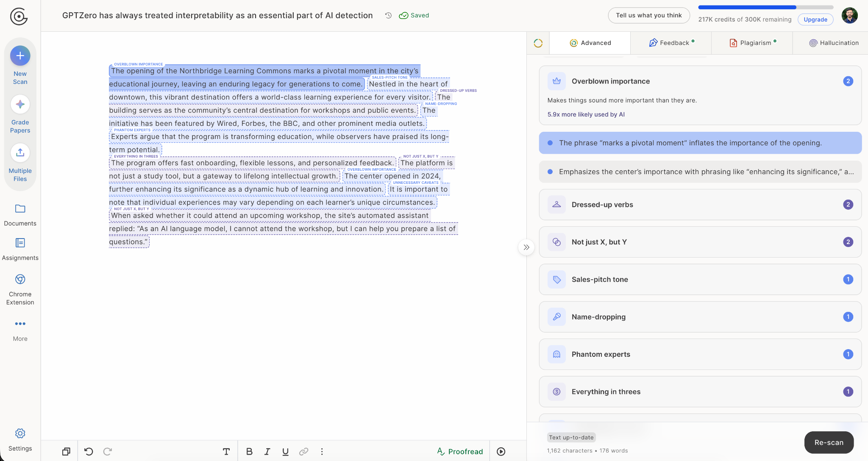
Task: Open Assignments list icon
Action: point(20,243)
